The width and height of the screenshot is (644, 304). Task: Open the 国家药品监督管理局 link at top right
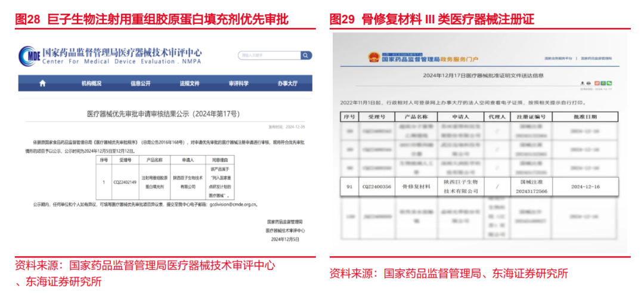tap(597, 59)
